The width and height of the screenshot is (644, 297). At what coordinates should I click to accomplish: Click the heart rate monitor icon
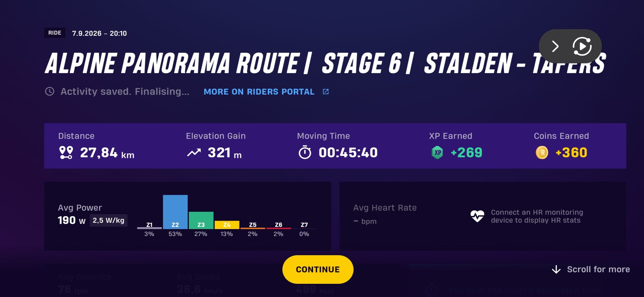[477, 216]
